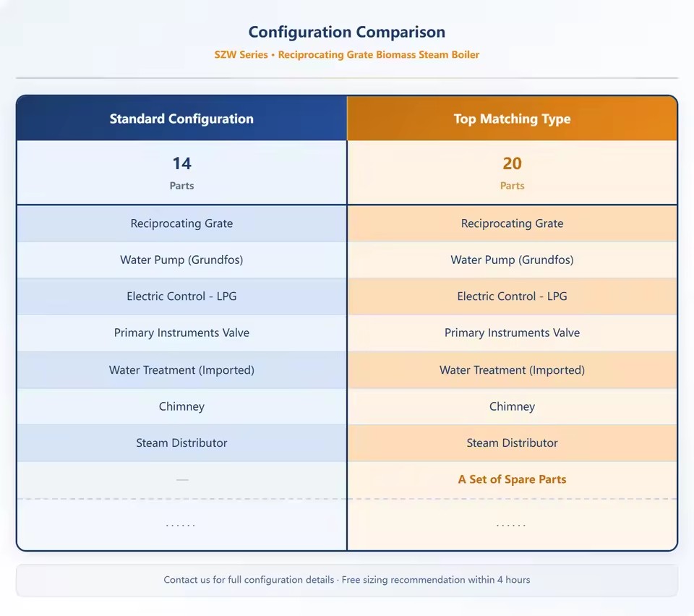
Task: Click the SZW Series boiler subtitle
Action: tap(346, 55)
